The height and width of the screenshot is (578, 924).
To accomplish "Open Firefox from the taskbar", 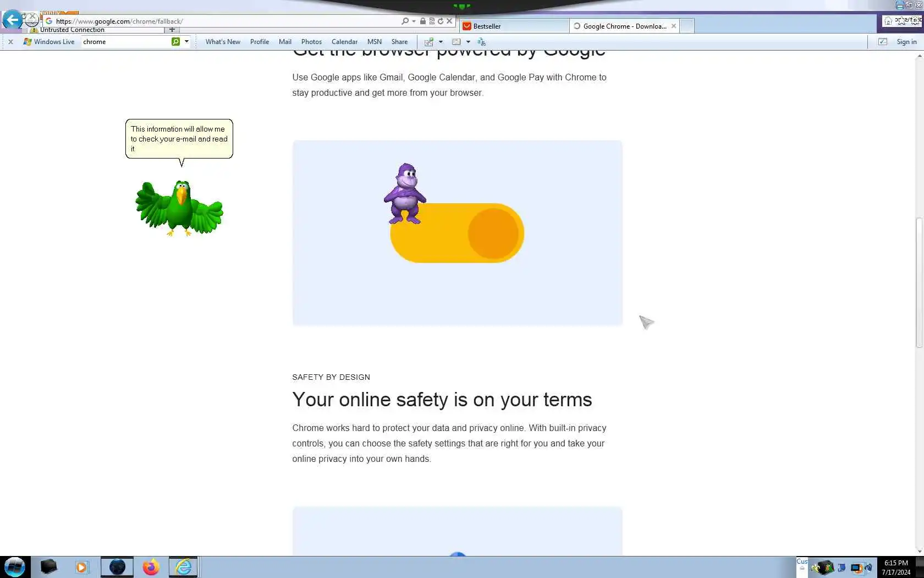I will pos(151,567).
